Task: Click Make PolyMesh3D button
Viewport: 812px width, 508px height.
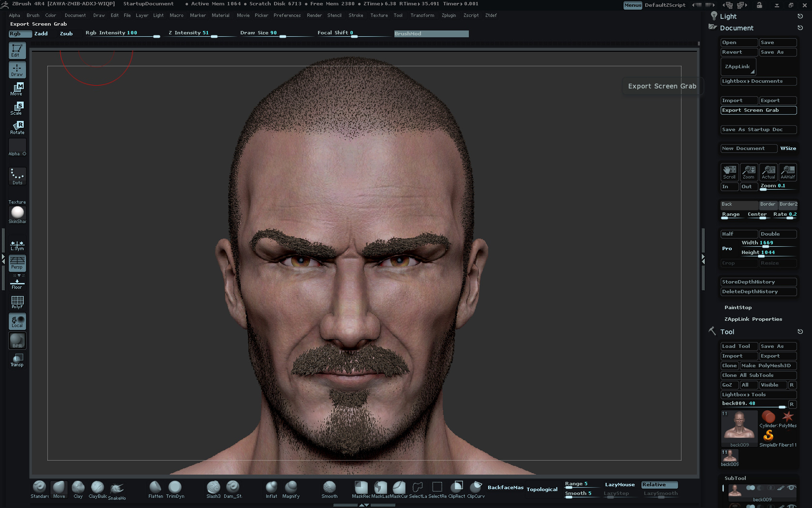Action: tap(768, 366)
